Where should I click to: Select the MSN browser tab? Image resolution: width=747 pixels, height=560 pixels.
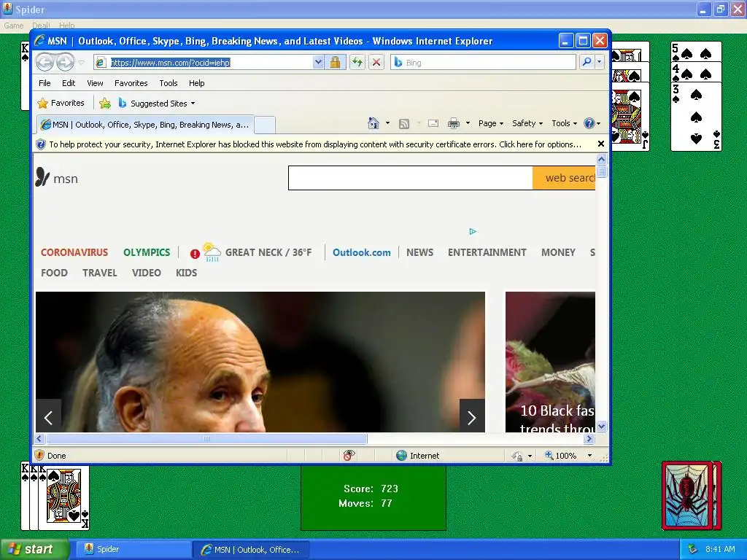[x=145, y=125]
